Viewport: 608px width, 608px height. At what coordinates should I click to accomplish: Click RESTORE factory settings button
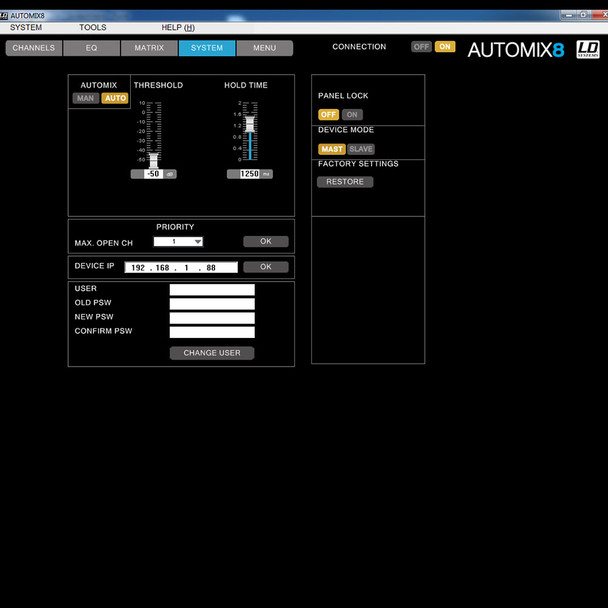coord(345,182)
